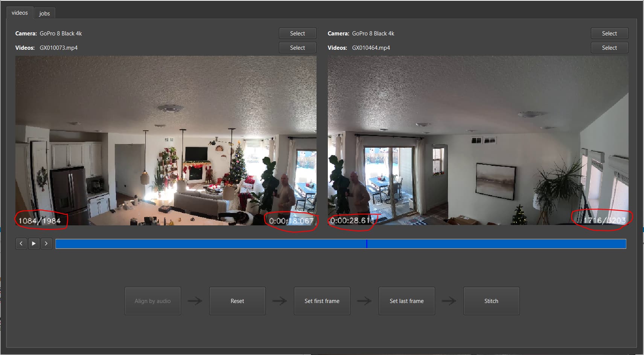
Task: Click the 1084/1984 frame counter
Action: [x=40, y=221]
